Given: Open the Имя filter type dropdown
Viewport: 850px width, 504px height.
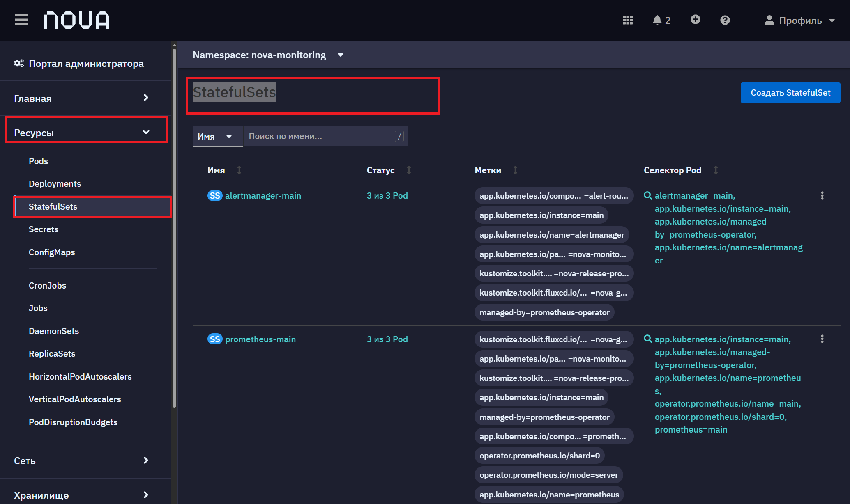Looking at the screenshot, I should click(218, 136).
